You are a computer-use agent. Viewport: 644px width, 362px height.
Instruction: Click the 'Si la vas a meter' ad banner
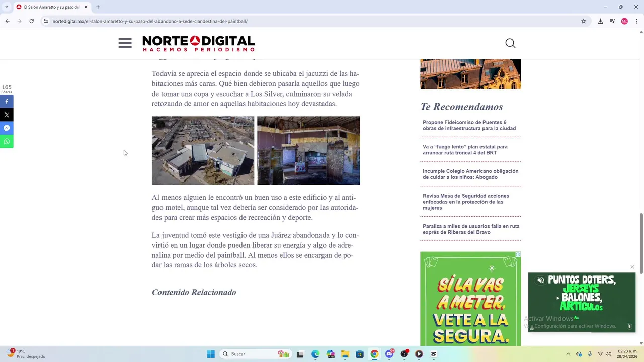pyautogui.click(x=470, y=299)
